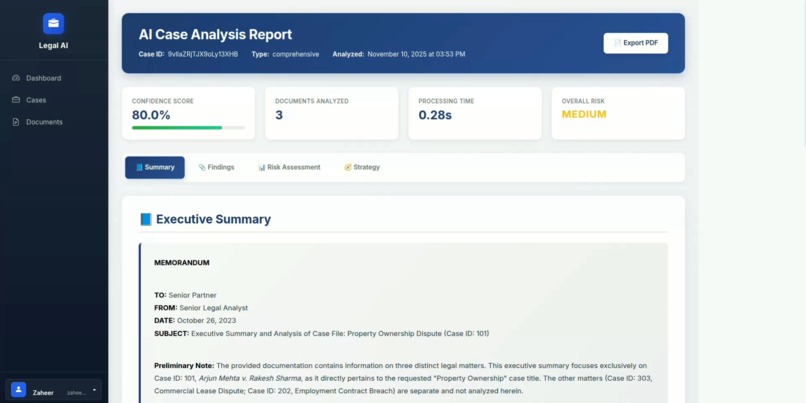Click the CONFIDENCE SCORE card label

tap(163, 101)
